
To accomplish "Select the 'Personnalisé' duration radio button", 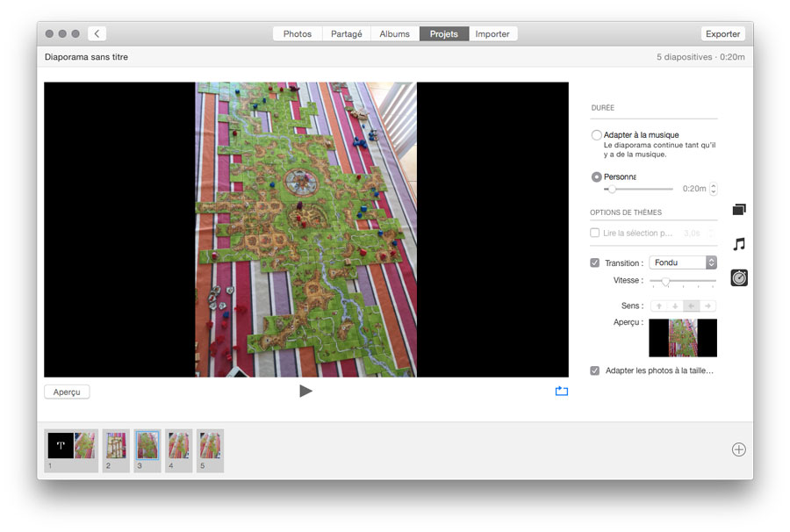I will click(597, 176).
